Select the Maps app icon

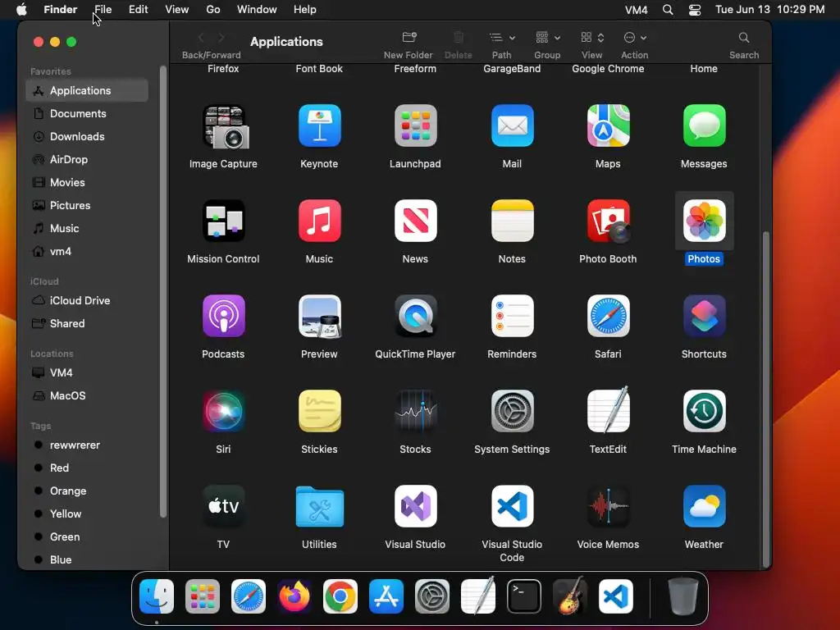608,126
